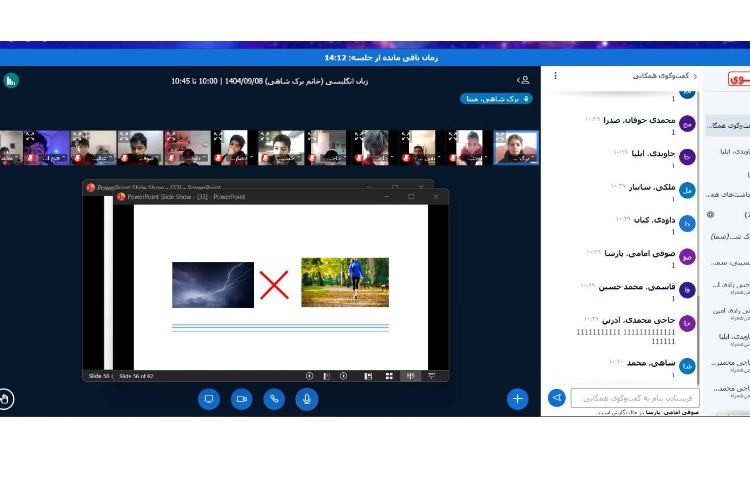Open the shared notes item in sidebar

click(x=728, y=194)
